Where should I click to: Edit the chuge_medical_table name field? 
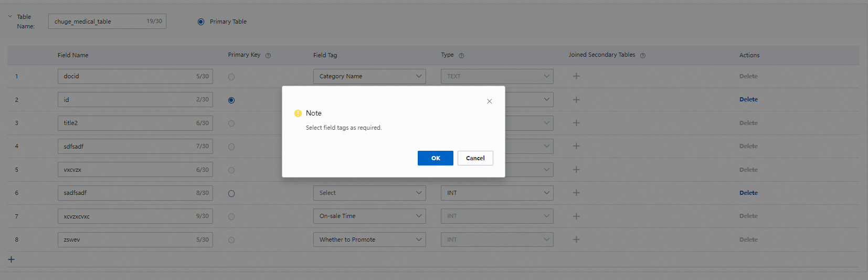[x=107, y=22]
